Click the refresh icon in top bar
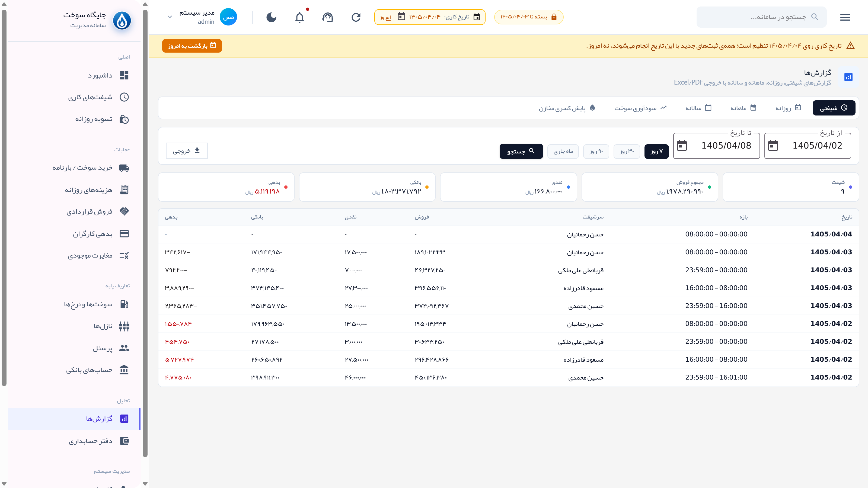Screen dimensions: 868x488 pyautogui.click(x=356, y=17)
